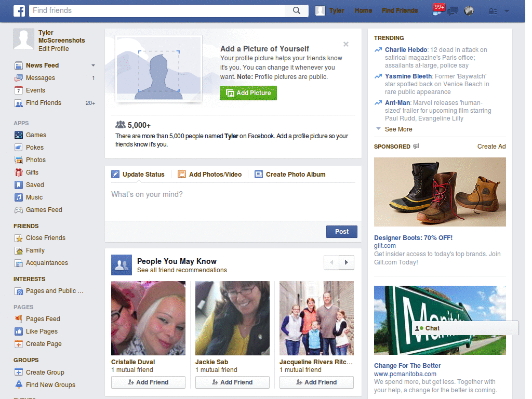The width and height of the screenshot is (532, 399).
Task: Open Jackie Sab's profile photo
Action: click(x=232, y=318)
